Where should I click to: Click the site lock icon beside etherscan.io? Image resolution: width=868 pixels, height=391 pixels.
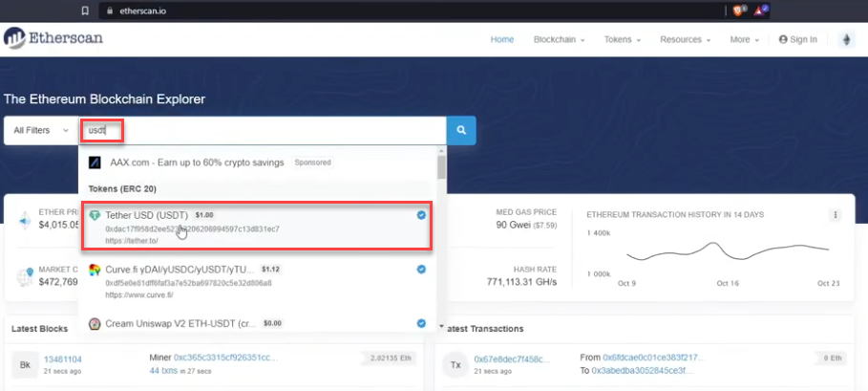point(110,11)
